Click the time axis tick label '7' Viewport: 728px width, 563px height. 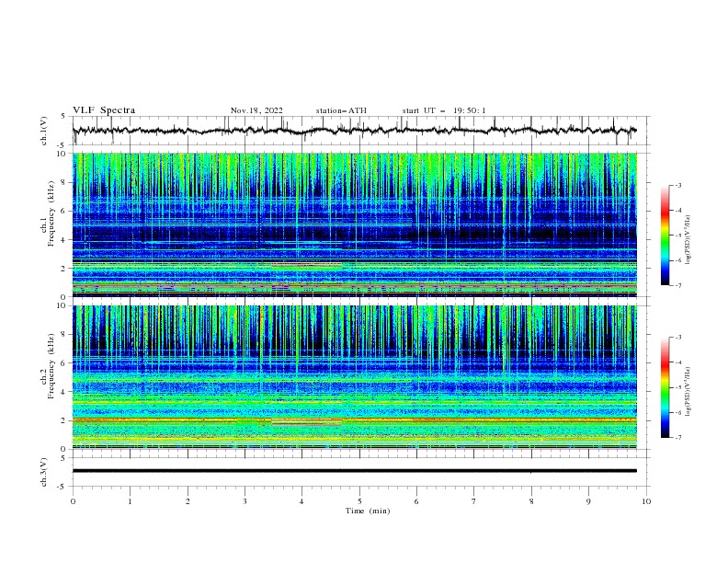click(x=474, y=501)
